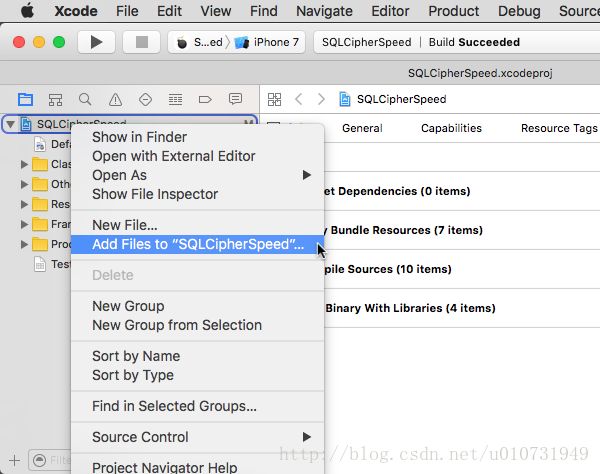The height and width of the screenshot is (474, 600).
Task: Expand Binary With Libraries (4 items) phase
Action: (x=410, y=308)
